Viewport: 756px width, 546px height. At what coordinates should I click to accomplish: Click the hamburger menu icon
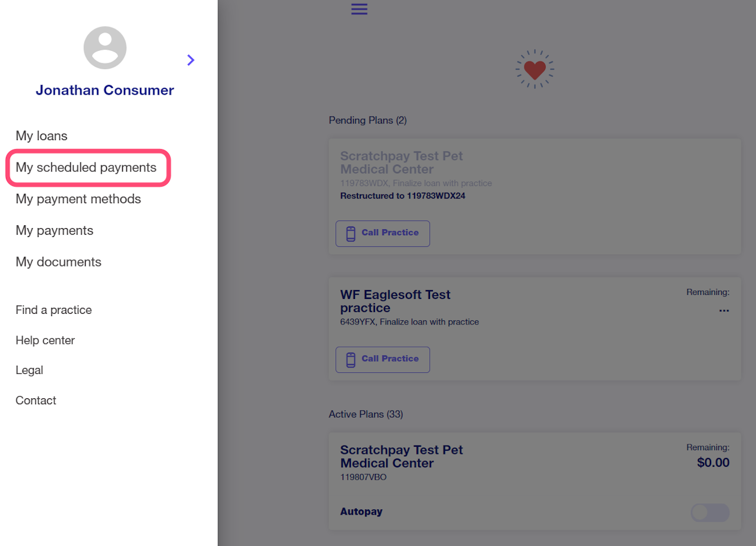[359, 9]
